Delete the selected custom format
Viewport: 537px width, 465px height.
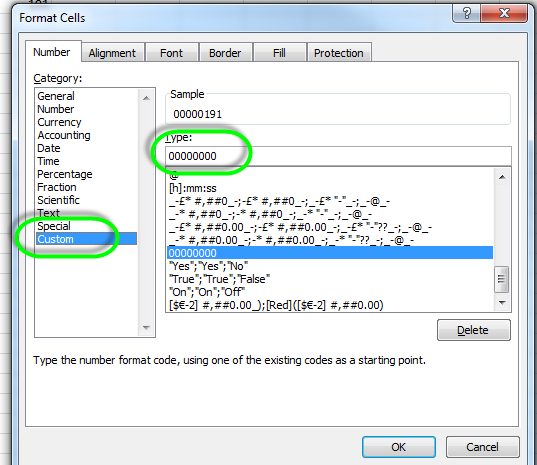(x=474, y=330)
